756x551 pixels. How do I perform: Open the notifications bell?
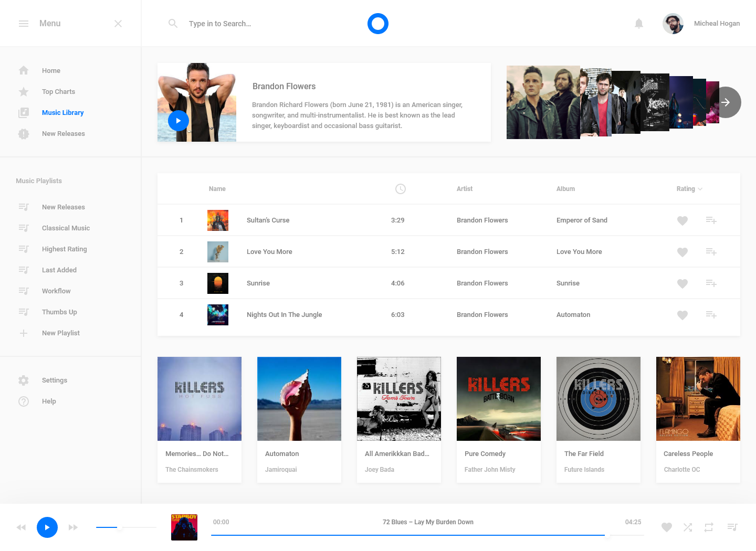coord(639,24)
